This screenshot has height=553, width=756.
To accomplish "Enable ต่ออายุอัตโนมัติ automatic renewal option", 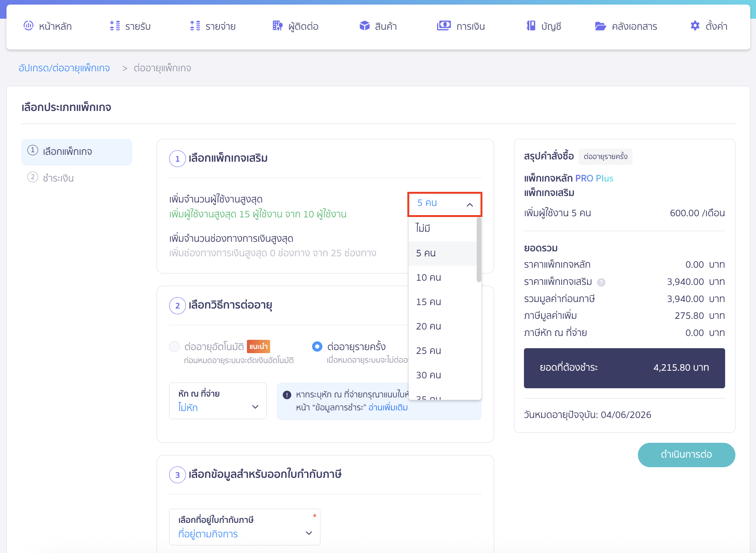I will [x=175, y=346].
